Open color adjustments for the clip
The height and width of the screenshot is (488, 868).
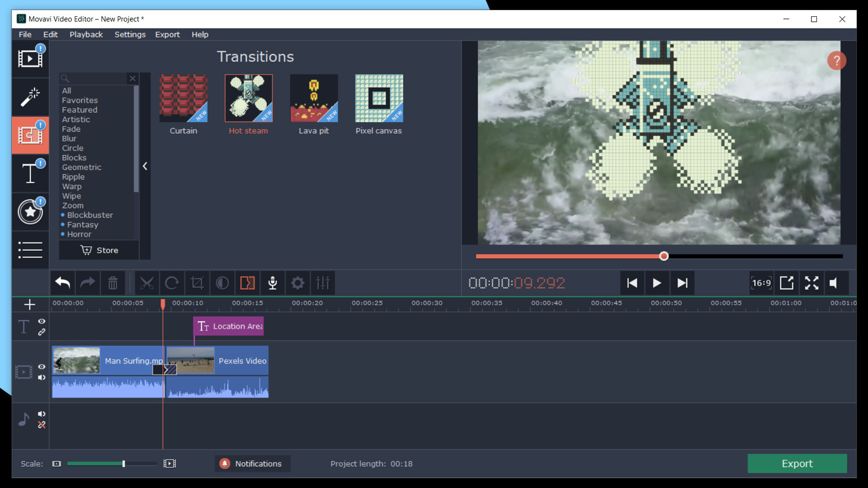222,283
